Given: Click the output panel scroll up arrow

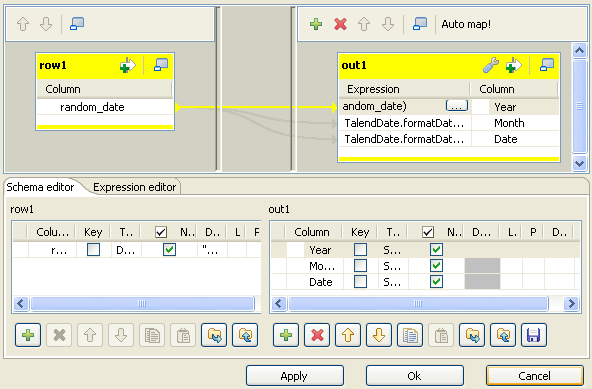Looking at the screenshot, I should [579, 50].
